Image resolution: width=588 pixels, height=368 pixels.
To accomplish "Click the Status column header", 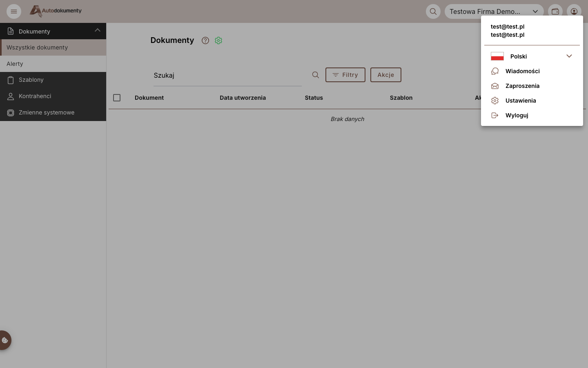I will [314, 98].
